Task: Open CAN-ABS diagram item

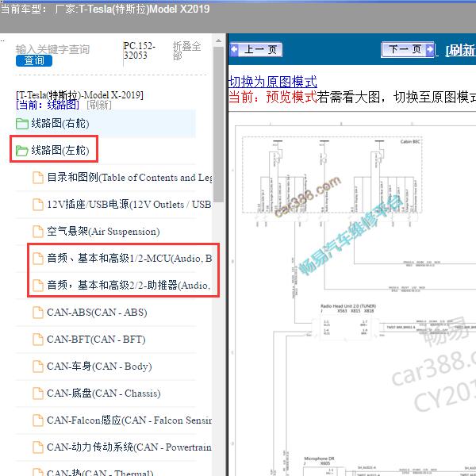Action: [x=97, y=313]
